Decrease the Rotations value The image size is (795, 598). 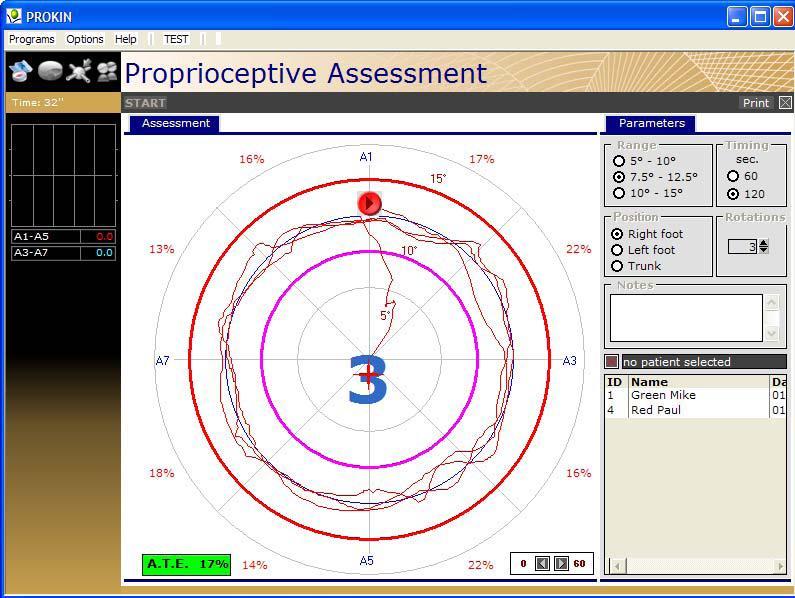coord(763,250)
